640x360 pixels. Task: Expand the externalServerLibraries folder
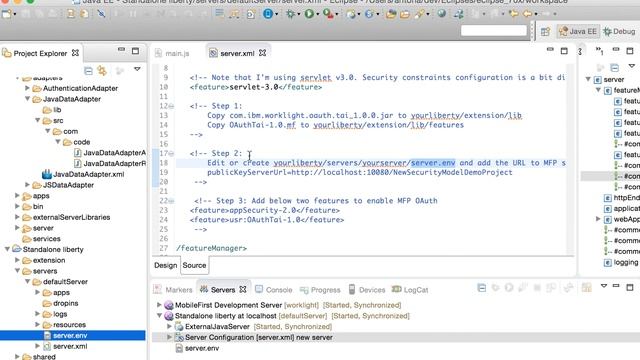pos(17,217)
